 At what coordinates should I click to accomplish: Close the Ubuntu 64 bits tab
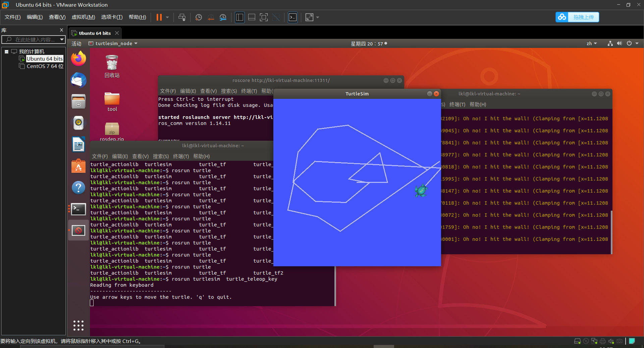click(x=117, y=33)
